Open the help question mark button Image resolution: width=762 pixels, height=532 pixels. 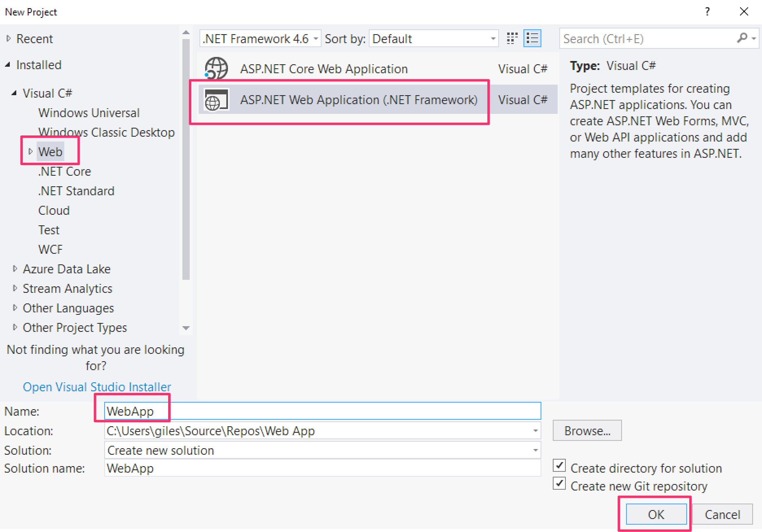pos(707,11)
